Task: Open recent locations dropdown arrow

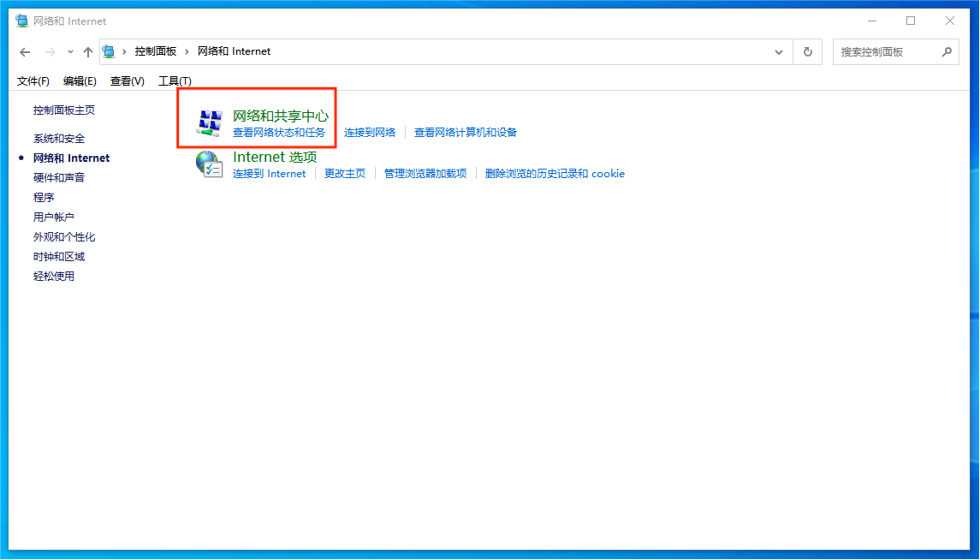Action: click(70, 52)
